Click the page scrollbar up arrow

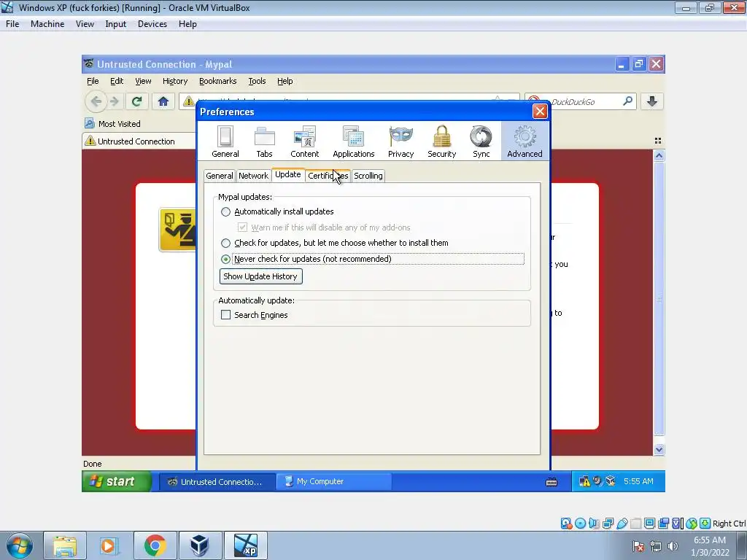[659, 155]
